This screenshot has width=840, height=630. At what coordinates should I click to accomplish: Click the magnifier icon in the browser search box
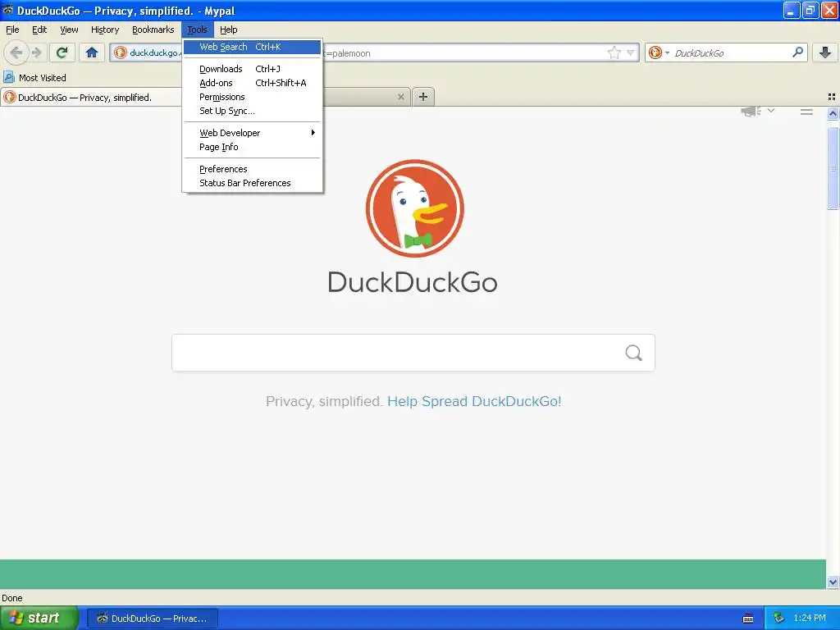click(x=797, y=52)
